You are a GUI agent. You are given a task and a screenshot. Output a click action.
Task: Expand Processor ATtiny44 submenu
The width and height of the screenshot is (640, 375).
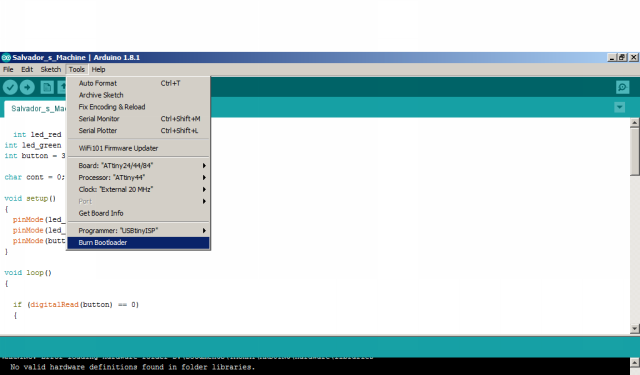click(x=138, y=178)
